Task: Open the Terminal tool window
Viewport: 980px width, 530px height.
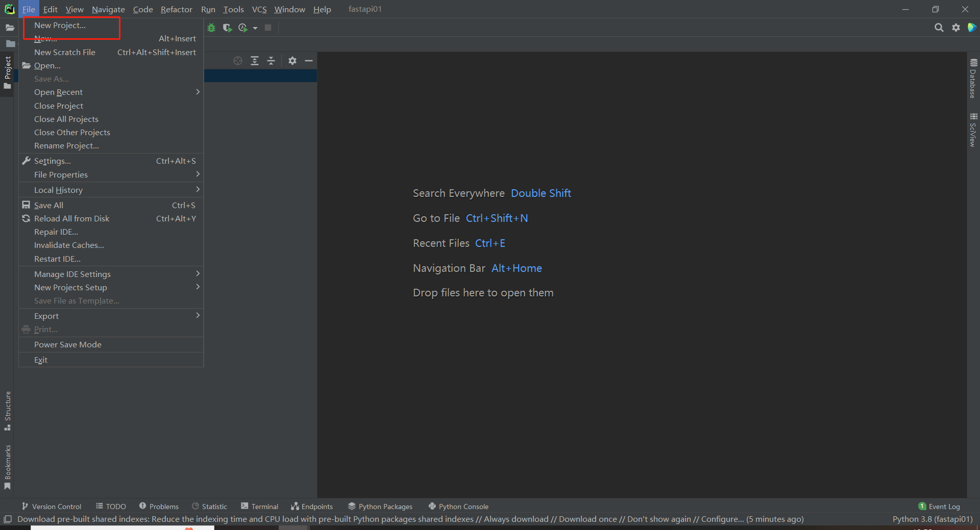Action: pyautogui.click(x=259, y=507)
